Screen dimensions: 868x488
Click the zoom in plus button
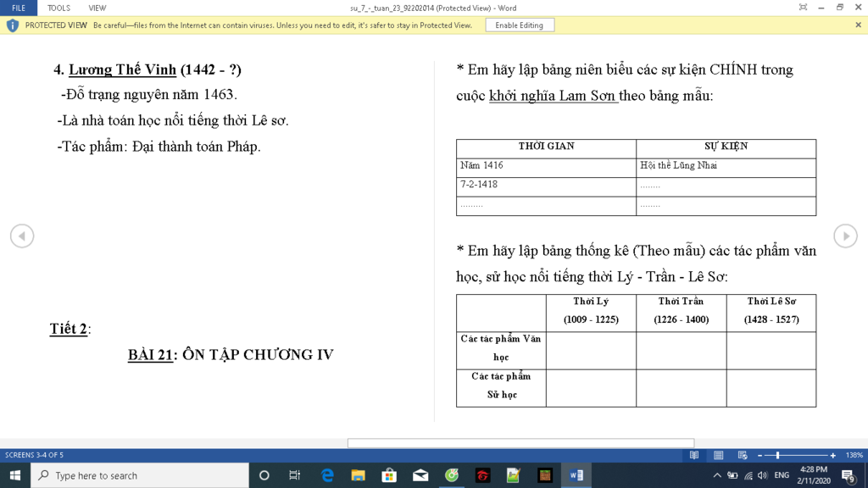(x=832, y=455)
